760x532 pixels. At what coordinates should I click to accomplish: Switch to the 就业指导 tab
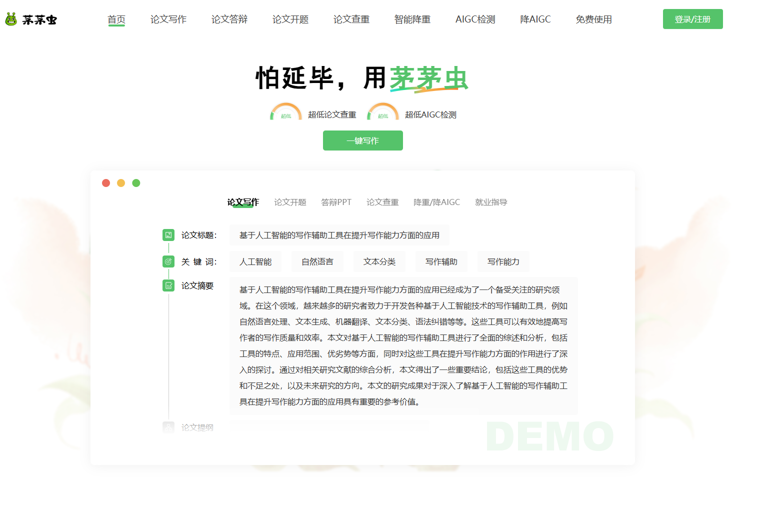click(x=491, y=202)
